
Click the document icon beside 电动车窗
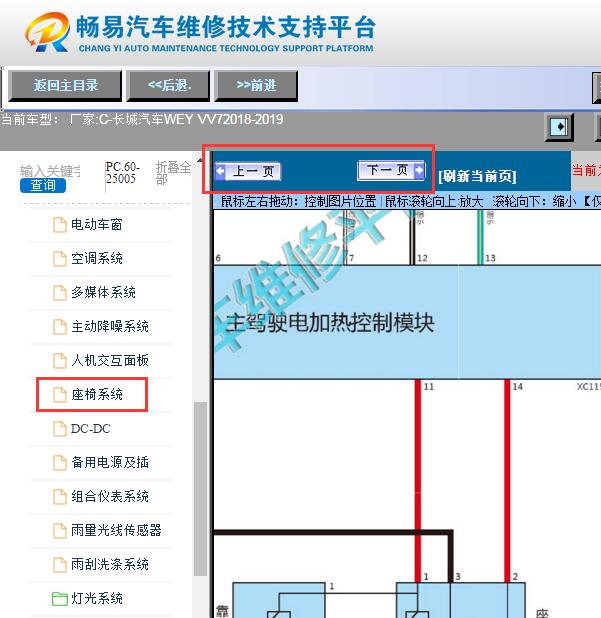pyautogui.click(x=60, y=225)
